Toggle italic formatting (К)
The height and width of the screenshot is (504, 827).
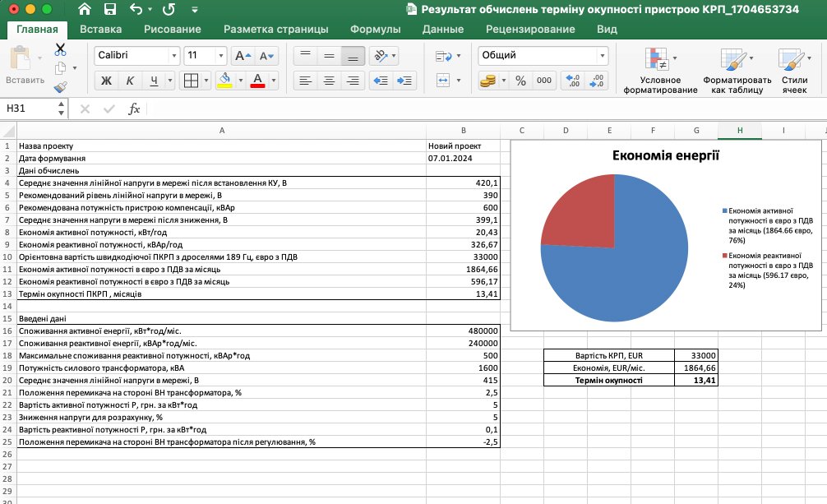(129, 81)
